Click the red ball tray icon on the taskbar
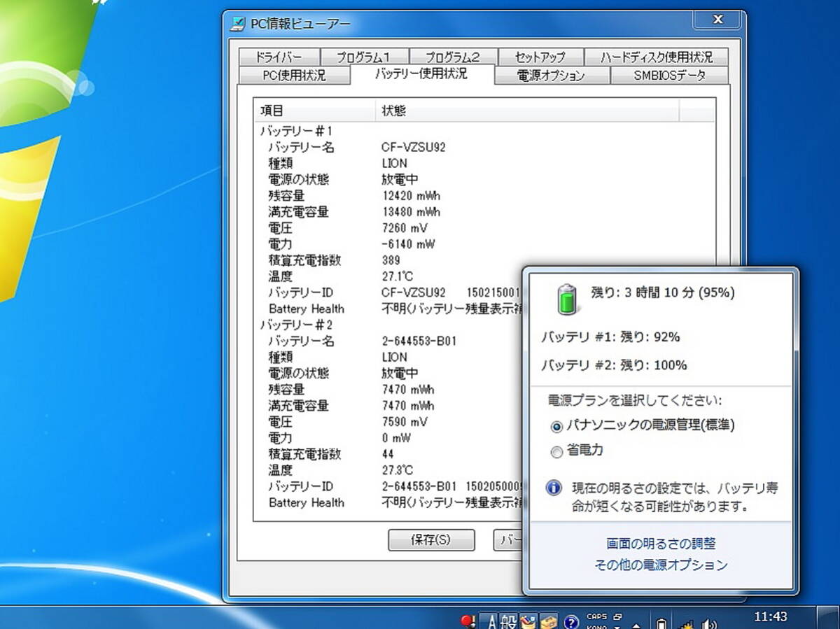Image resolution: width=840 pixels, height=629 pixels. (x=468, y=621)
